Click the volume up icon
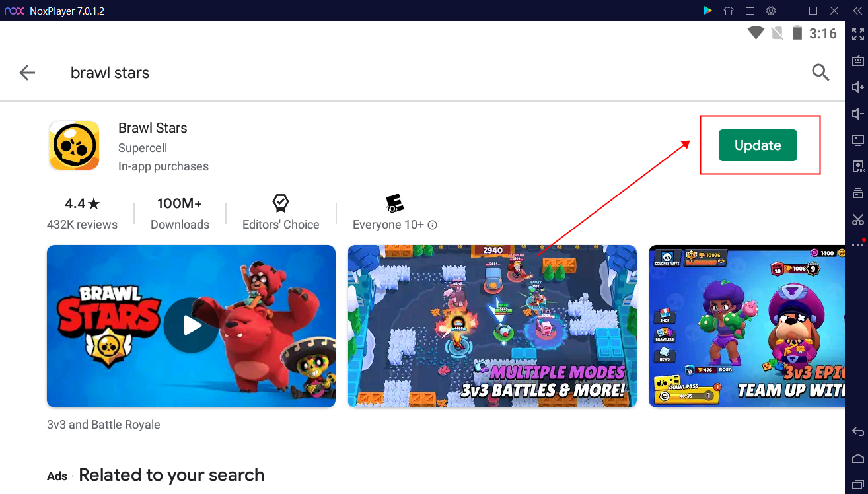 857,87
